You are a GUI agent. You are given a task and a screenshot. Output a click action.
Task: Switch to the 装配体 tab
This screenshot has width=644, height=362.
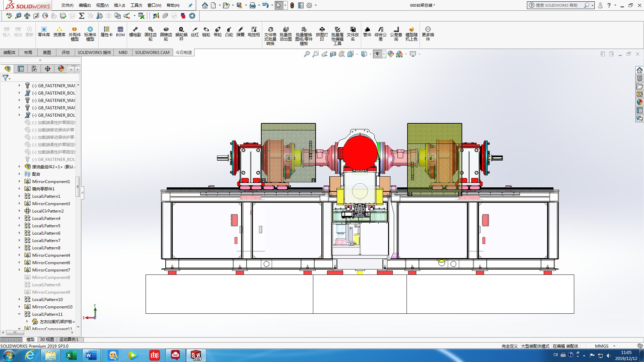pos(9,52)
